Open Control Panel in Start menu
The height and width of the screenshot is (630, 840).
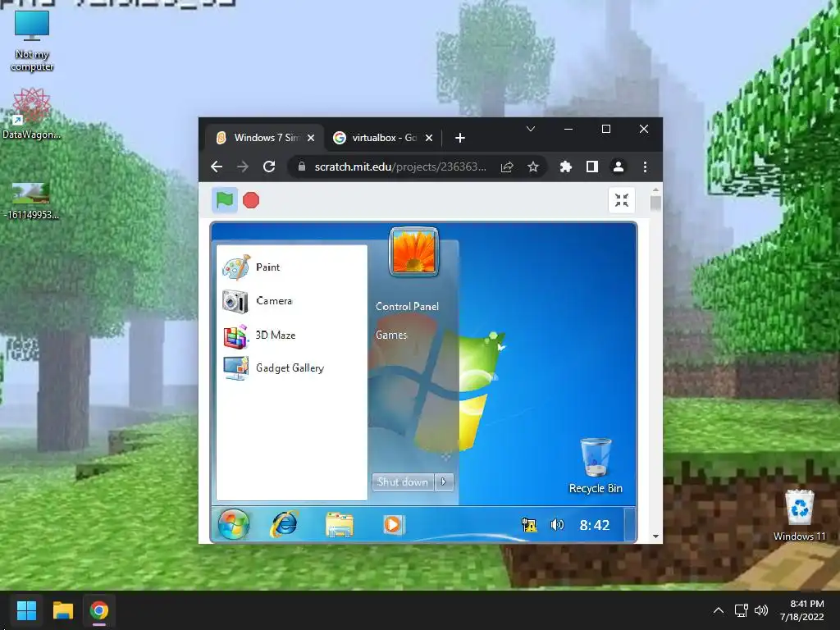pyautogui.click(x=407, y=307)
